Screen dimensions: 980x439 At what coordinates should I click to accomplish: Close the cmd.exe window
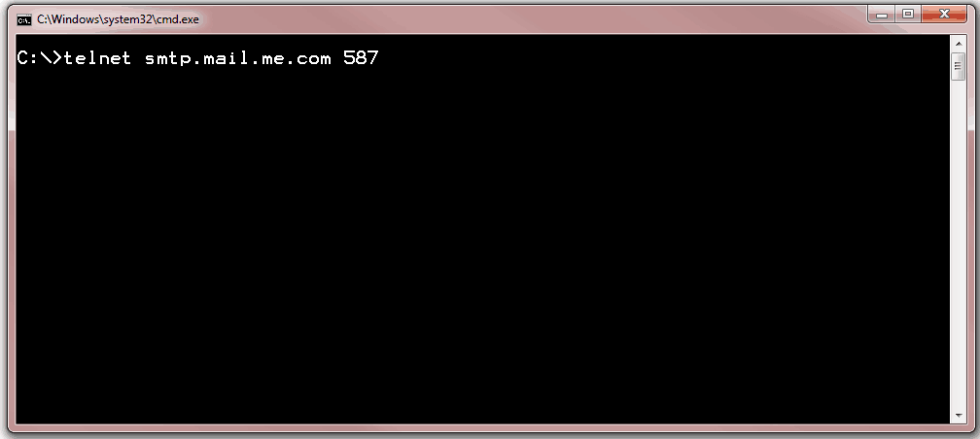pyautogui.click(x=945, y=15)
